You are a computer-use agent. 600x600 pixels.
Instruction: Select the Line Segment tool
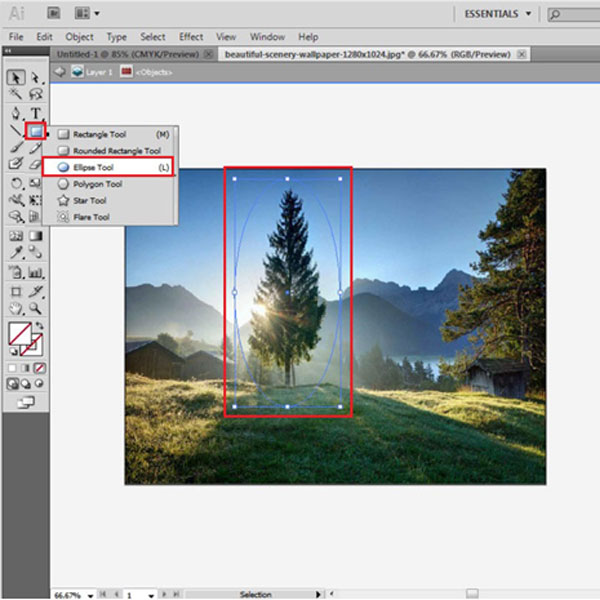pyautogui.click(x=17, y=130)
